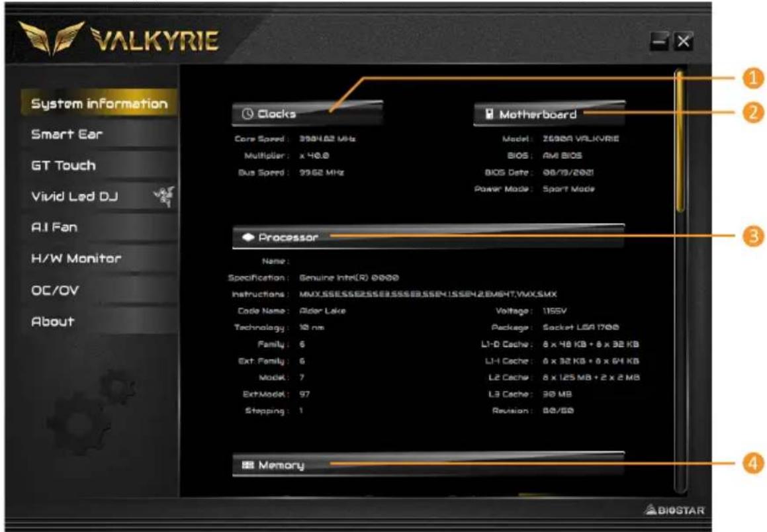Click the Ext.Model value 97
Screen dimensions: 767x532
pyautogui.click(x=304, y=394)
